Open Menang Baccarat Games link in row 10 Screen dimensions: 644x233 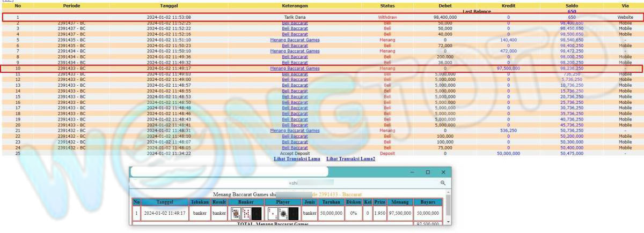pos(295,69)
